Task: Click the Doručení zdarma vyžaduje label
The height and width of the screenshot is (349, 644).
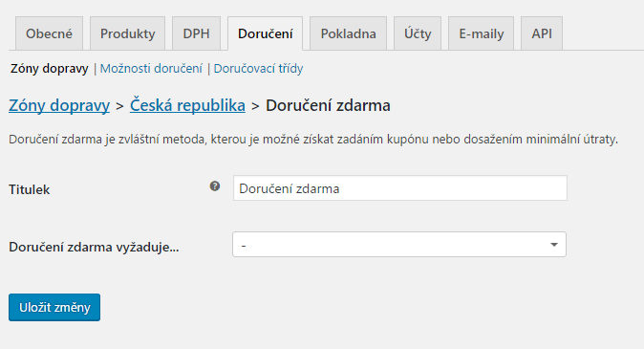Action: click(x=94, y=247)
